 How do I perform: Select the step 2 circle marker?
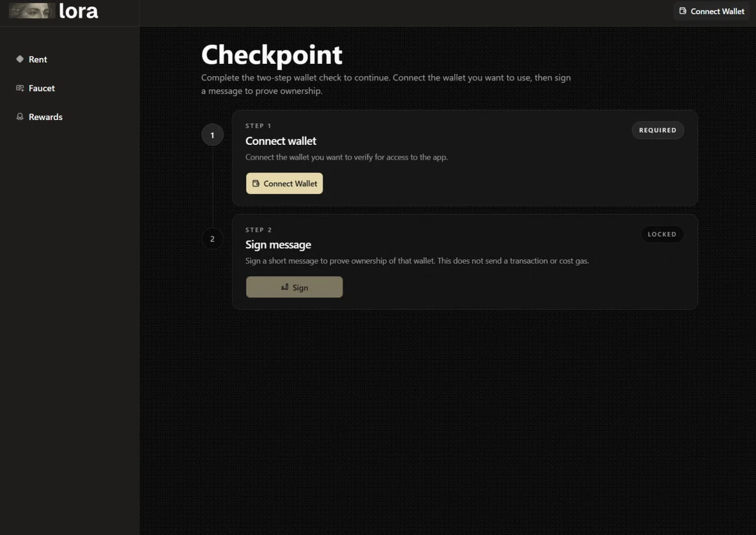point(213,239)
